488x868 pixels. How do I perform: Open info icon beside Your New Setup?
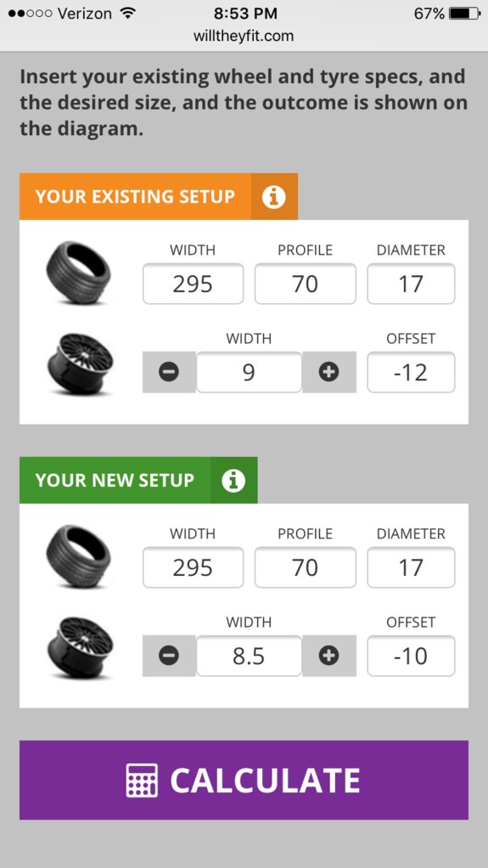point(233,480)
